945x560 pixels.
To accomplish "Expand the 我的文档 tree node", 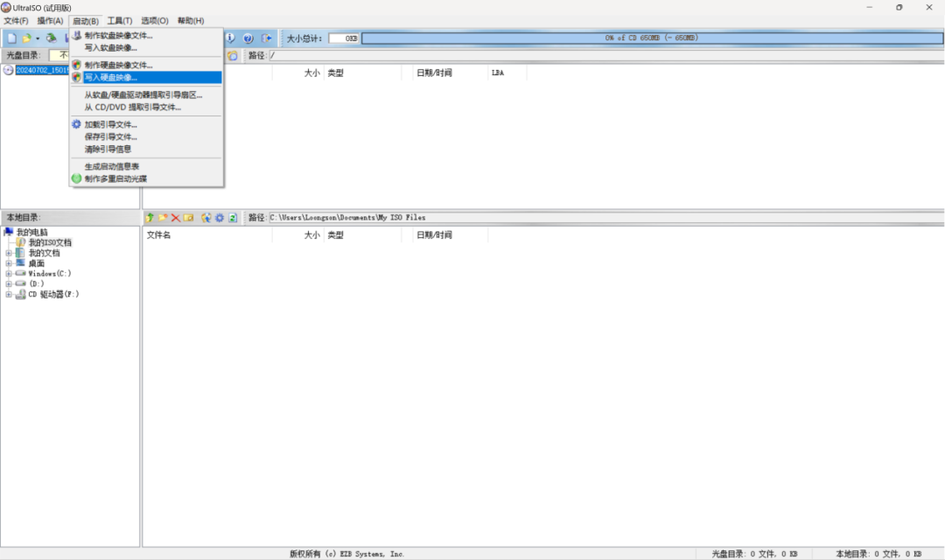I will tap(9, 253).
